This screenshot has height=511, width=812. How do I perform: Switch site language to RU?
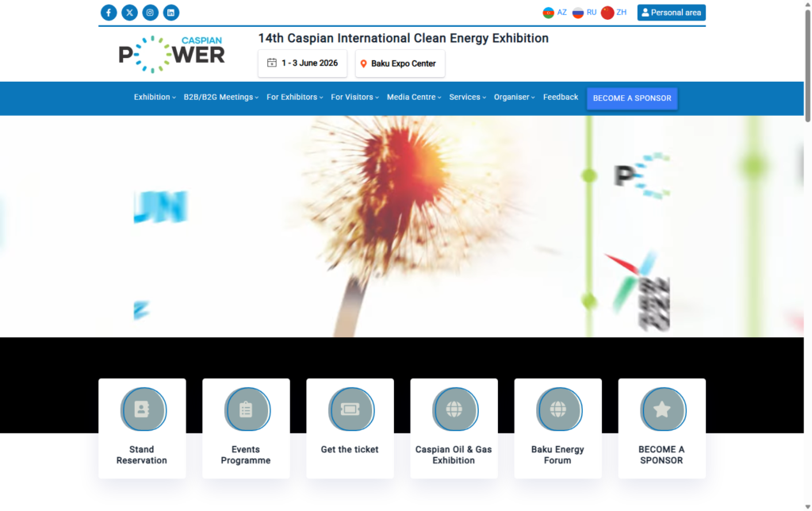(588, 12)
